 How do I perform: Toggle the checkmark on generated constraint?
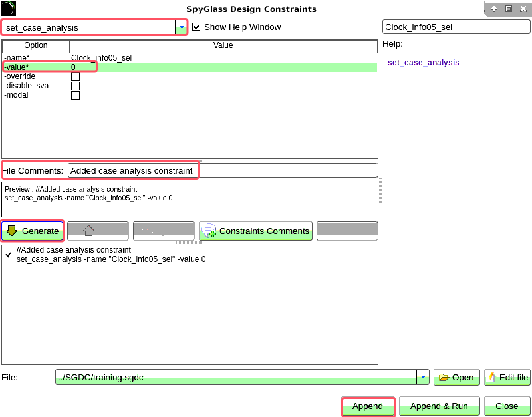[9, 255]
